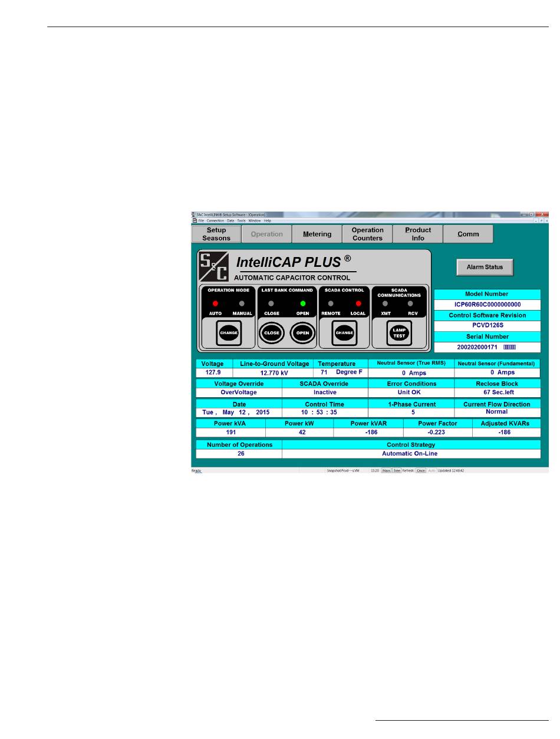Click the Tree button in status bar
The height and width of the screenshot is (739, 560).
pos(397,471)
